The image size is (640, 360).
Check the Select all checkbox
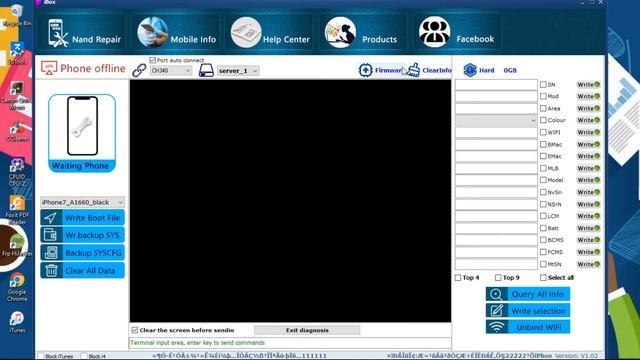pyautogui.click(x=543, y=278)
